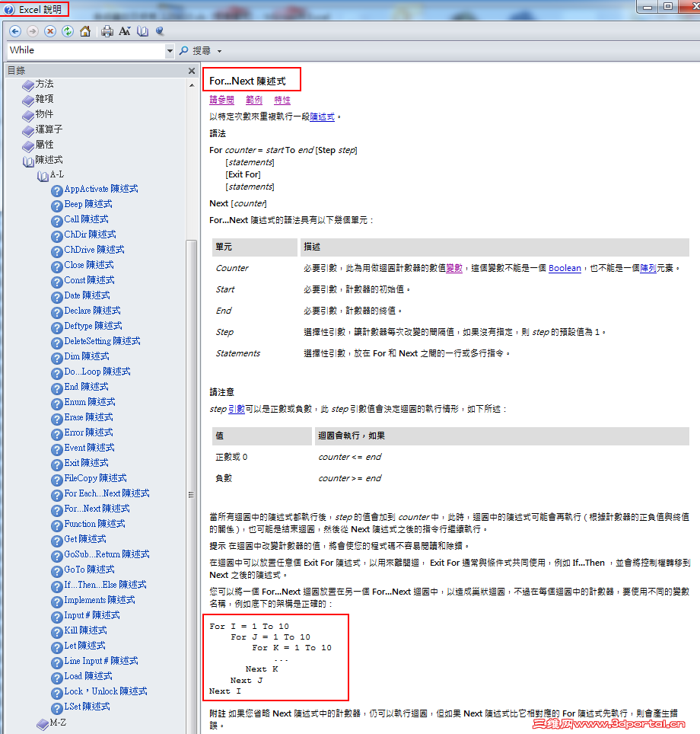Click the web help pin icon
700x734 pixels.
click(161, 31)
